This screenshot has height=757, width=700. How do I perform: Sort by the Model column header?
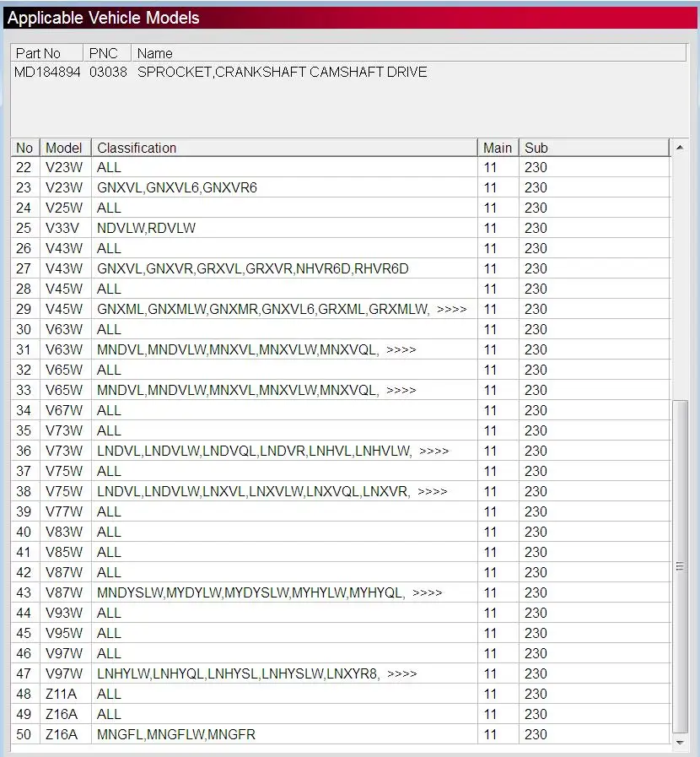[65, 148]
